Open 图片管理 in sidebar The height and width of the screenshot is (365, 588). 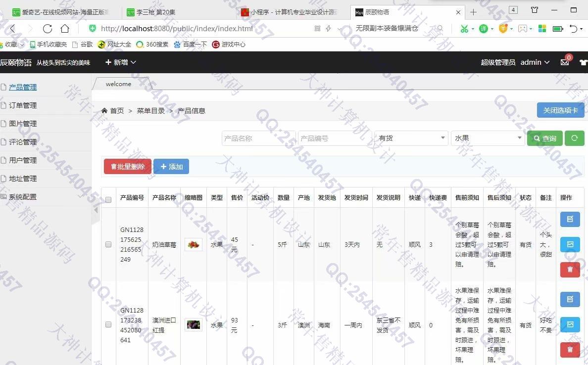coord(23,124)
